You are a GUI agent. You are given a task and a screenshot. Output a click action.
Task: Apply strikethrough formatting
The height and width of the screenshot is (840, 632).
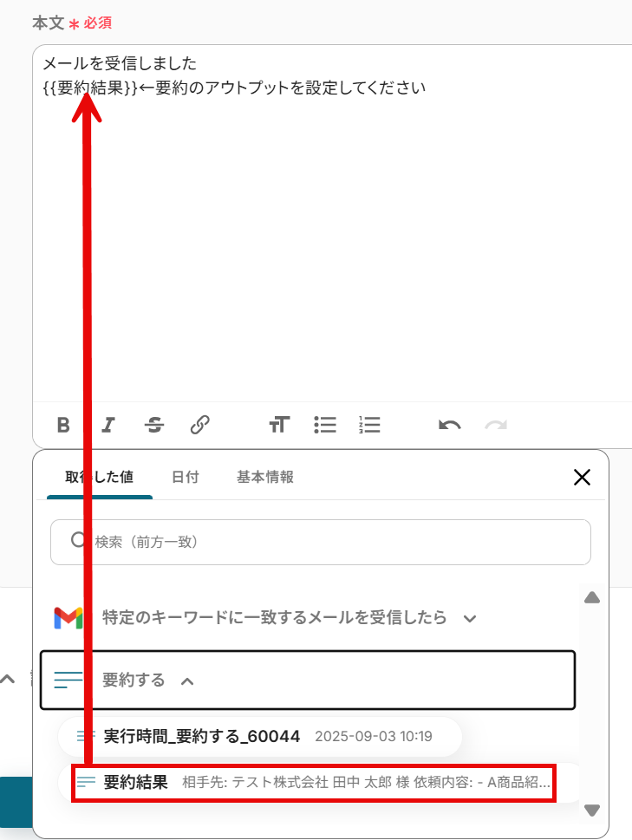click(154, 425)
